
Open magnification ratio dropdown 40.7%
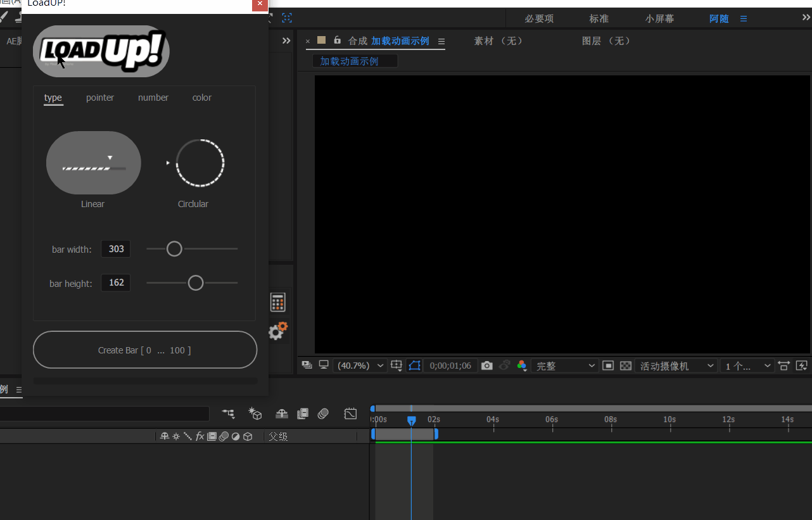(360, 365)
